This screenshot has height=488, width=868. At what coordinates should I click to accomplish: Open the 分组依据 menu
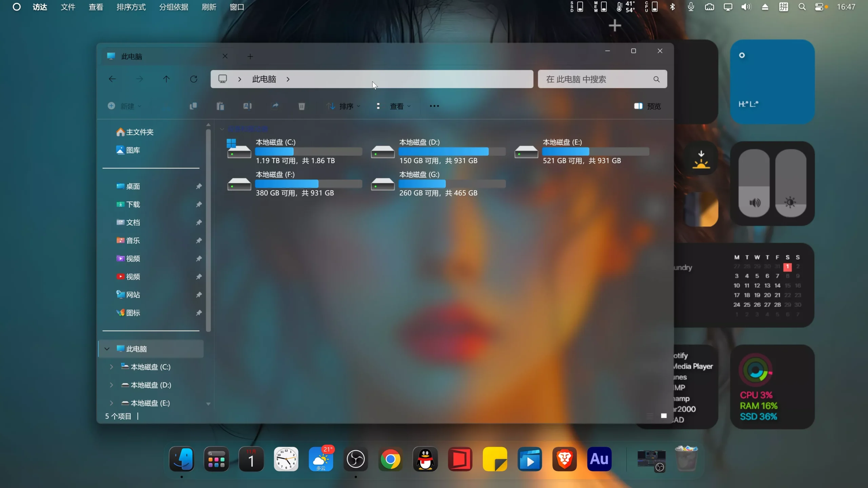(x=173, y=7)
